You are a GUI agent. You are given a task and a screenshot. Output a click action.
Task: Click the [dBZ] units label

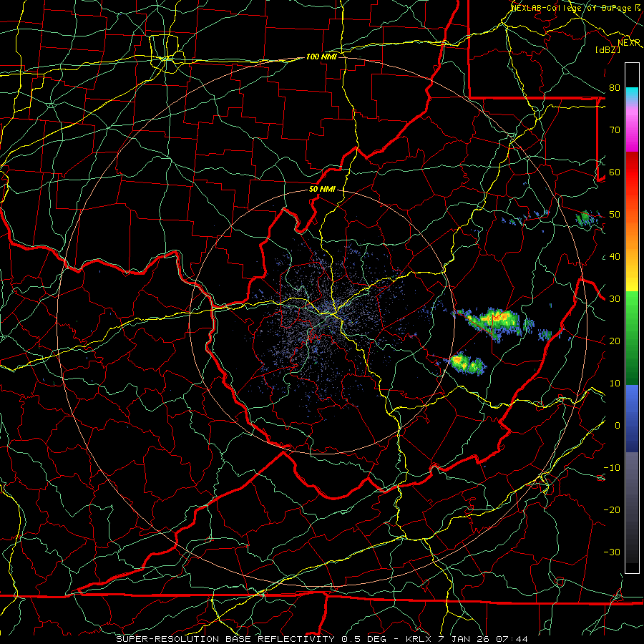pyautogui.click(x=608, y=49)
